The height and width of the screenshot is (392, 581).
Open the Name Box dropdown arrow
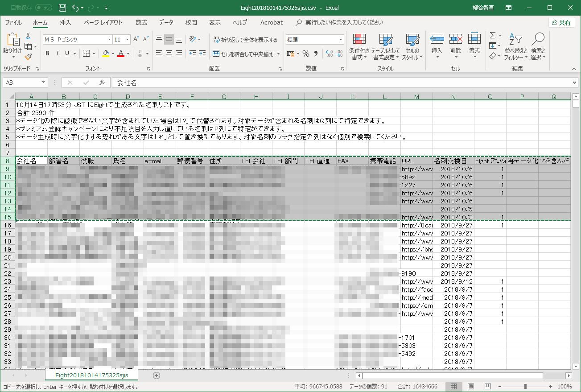[44, 83]
